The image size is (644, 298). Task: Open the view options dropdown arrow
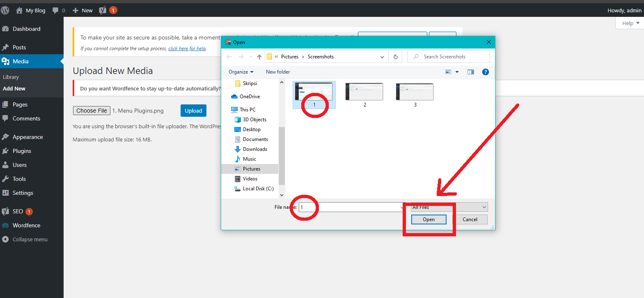[457, 72]
